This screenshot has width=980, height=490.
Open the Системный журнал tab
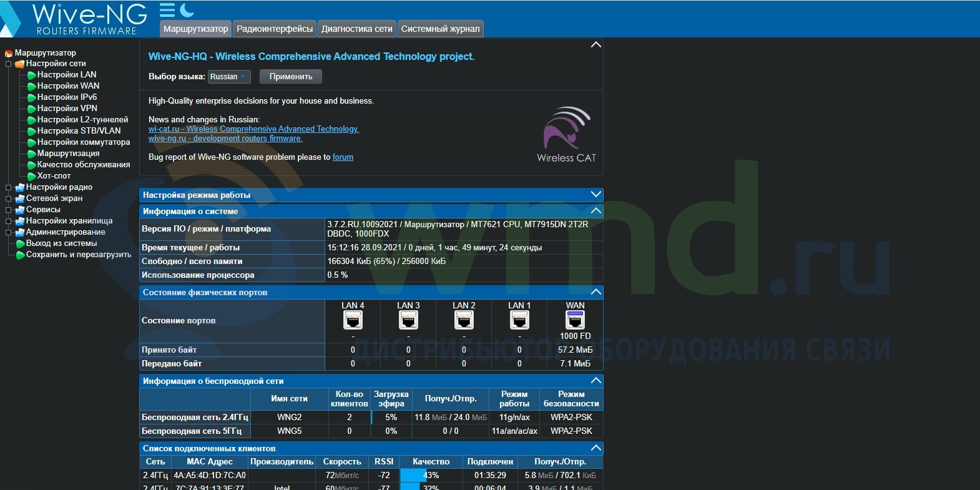pos(441,29)
